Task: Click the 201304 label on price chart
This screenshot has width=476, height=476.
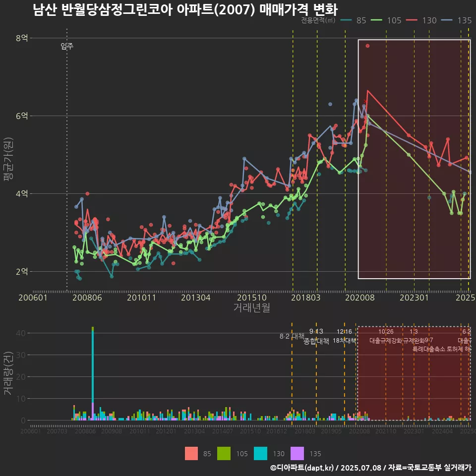Action: (x=196, y=297)
